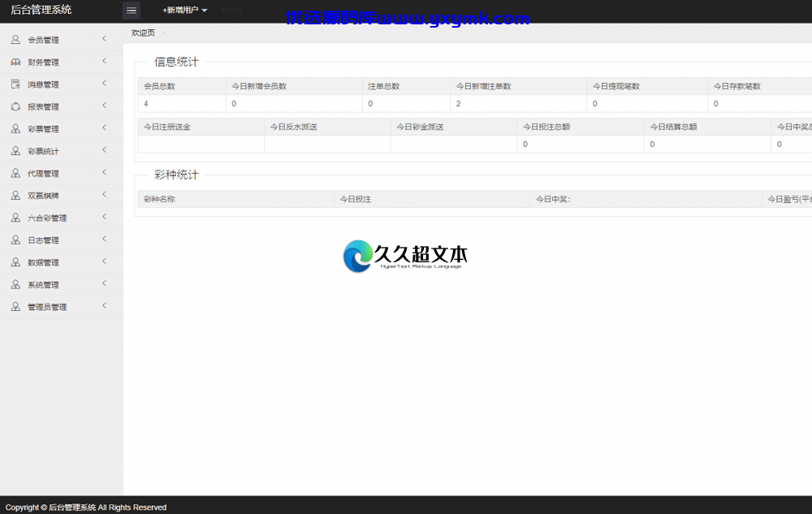This screenshot has width=812, height=514.
Task: Click the 数据管理 sidebar icon
Action: point(15,262)
